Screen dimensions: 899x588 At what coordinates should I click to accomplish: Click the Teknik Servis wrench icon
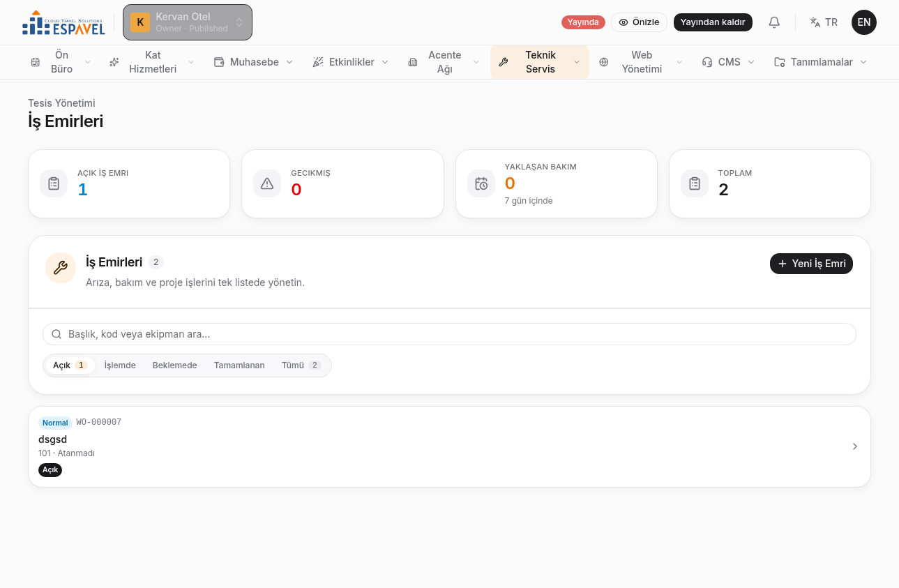point(504,62)
